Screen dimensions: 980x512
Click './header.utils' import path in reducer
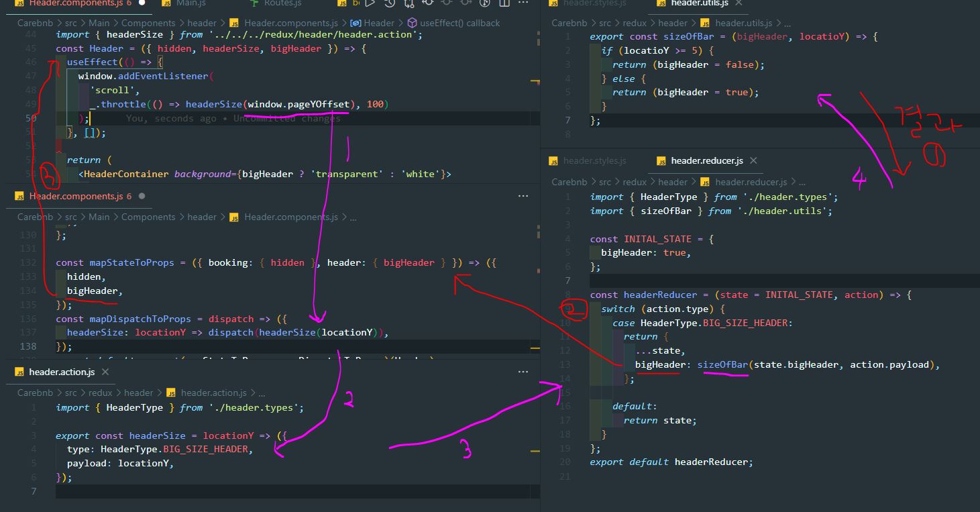(785, 211)
